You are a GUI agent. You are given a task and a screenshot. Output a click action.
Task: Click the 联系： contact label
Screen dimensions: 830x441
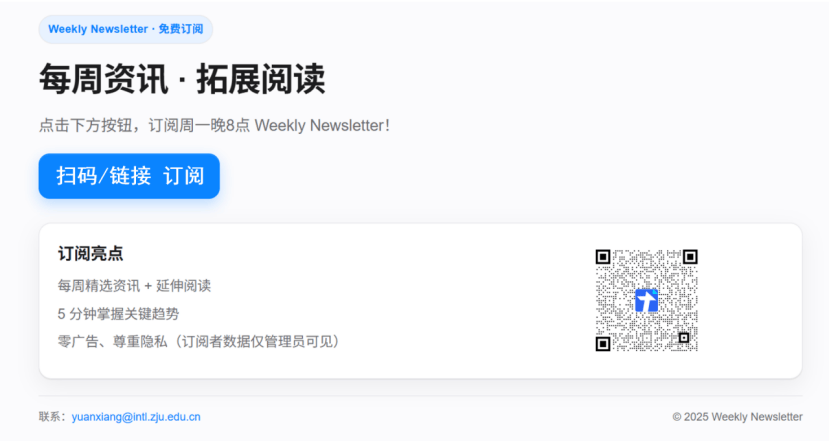(55, 417)
